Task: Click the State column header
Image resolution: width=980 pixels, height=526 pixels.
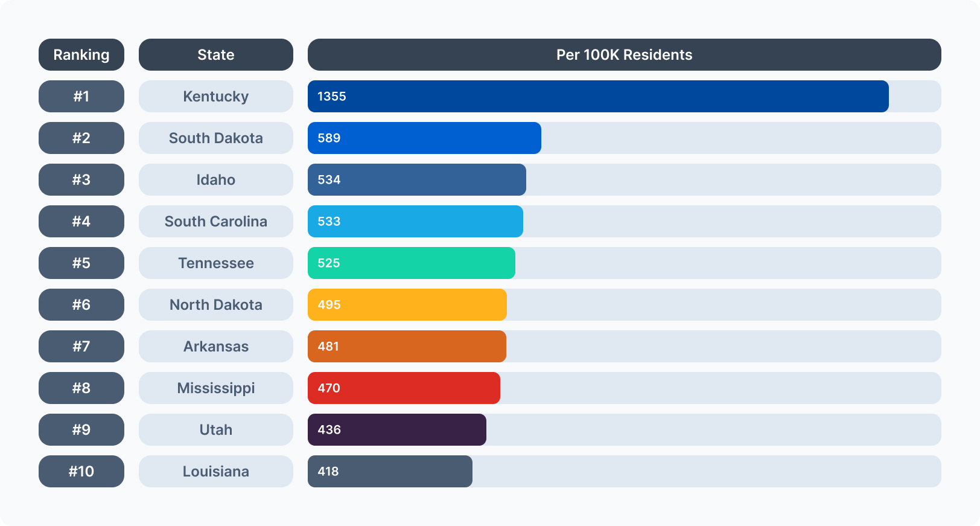Action: [x=215, y=55]
